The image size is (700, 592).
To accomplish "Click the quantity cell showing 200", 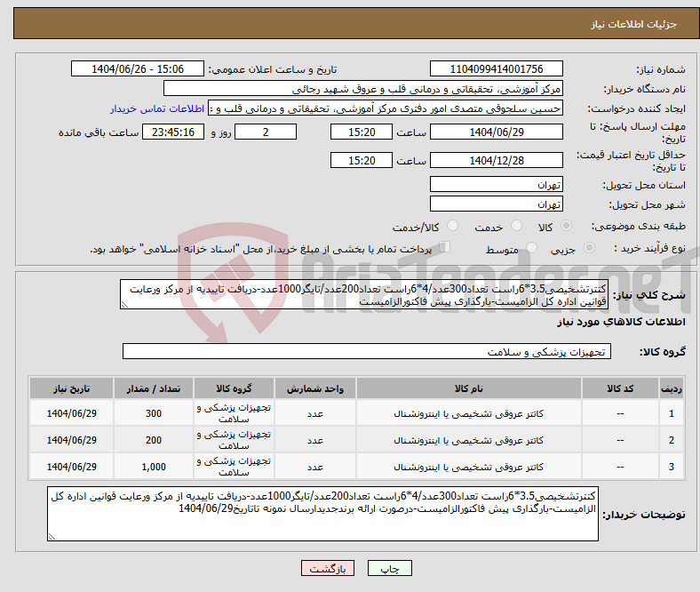I will pyautogui.click(x=154, y=440).
